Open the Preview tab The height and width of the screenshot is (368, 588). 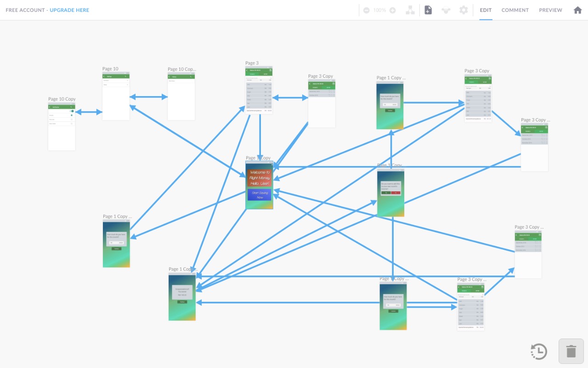(x=550, y=10)
